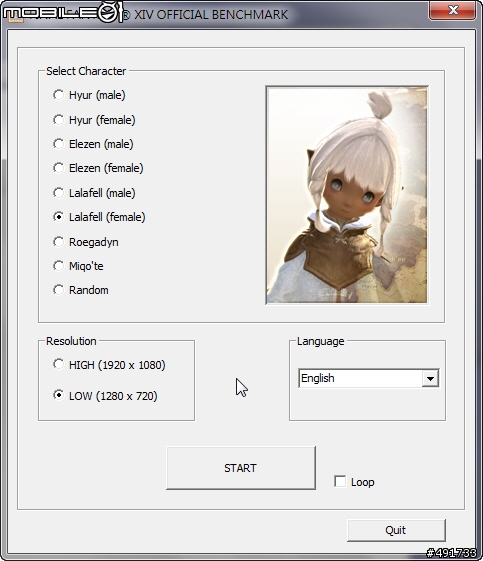This screenshot has width=483, height=561.
Task: Quit the benchmark launcher
Action: pyautogui.click(x=396, y=530)
